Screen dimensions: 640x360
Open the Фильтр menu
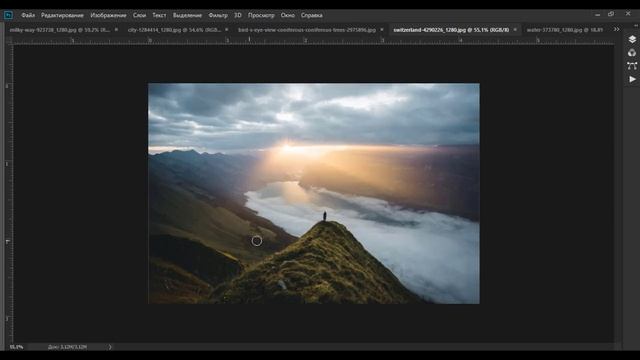tap(218, 15)
